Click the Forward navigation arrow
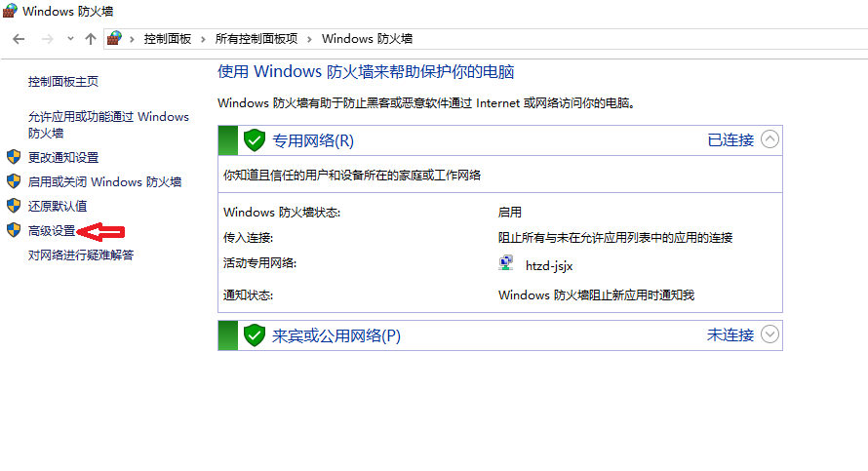This screenshot has height=471, width=868. (x=48, y=39)
